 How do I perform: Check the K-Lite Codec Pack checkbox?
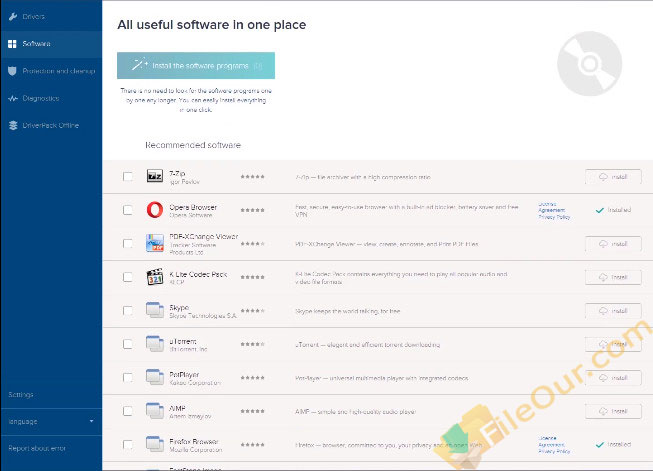point(128,277)
